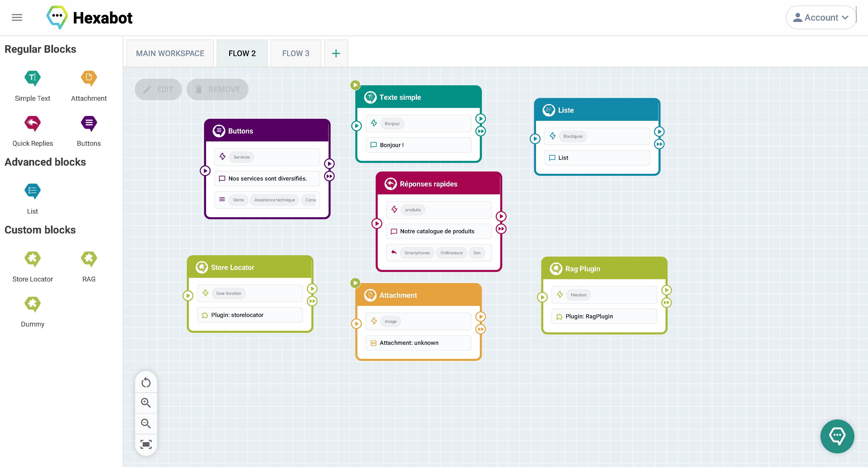Choose the Buttons block in sidebar
The width and height of the screenshot is (868, 467).
(x=89, y=123)
